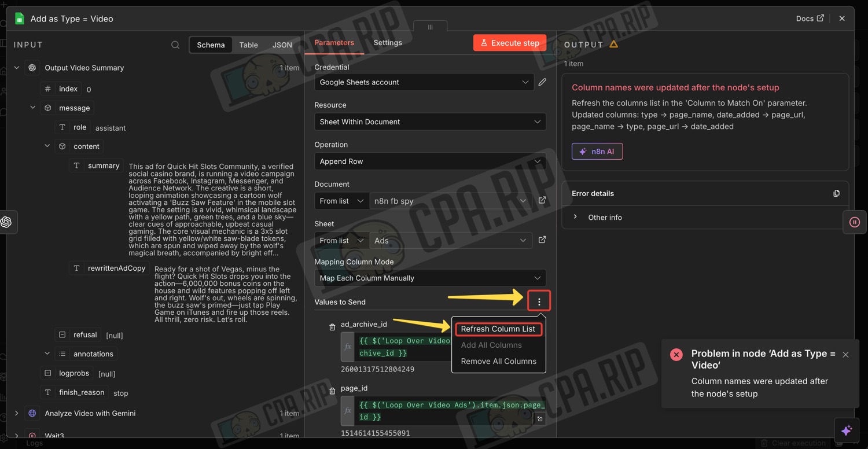Edit the Google Sheets credential pencil icon
Viewport: 868px width, 449px height.
542,82
